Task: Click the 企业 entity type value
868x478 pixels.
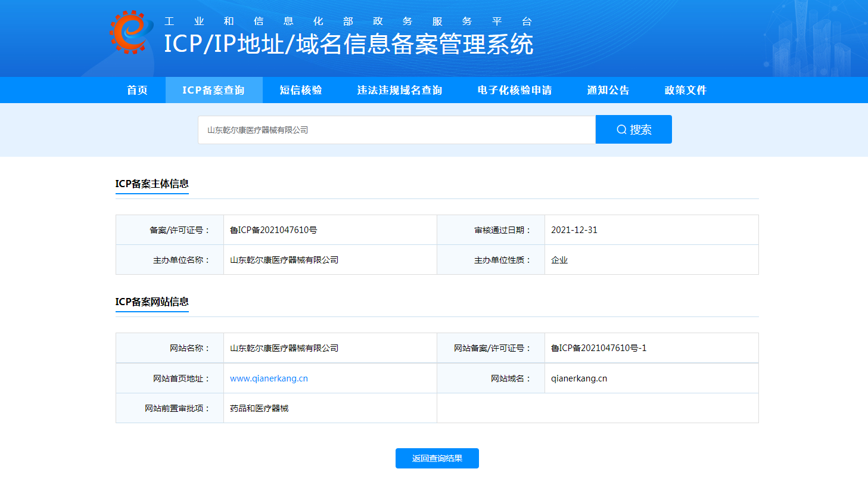Action: click(x=559, y=260)
